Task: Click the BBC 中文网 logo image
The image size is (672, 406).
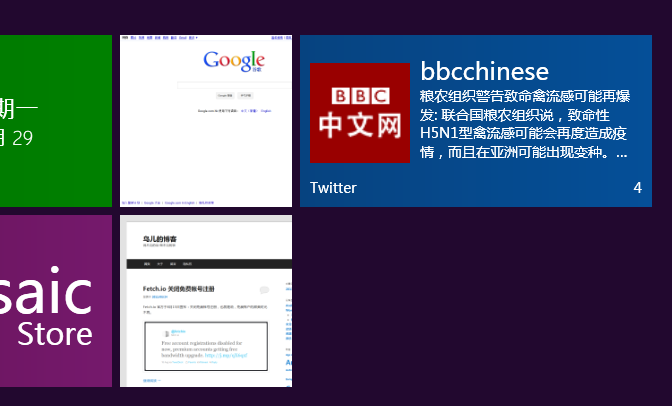Action: [360, 113]
